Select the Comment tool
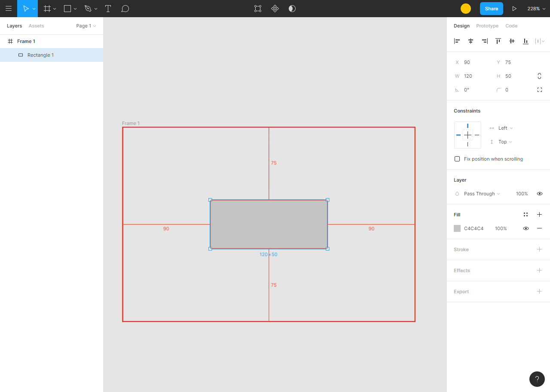 [x=125, y=9]
